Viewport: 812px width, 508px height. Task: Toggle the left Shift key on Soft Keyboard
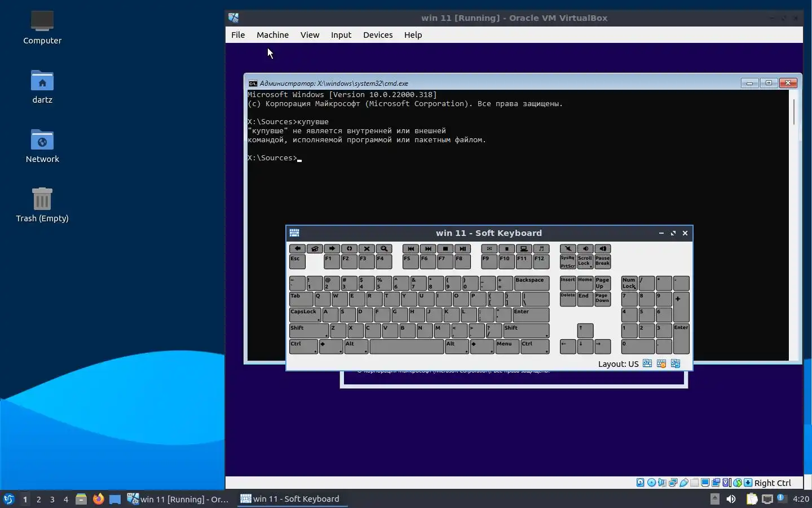pos(309,331)
